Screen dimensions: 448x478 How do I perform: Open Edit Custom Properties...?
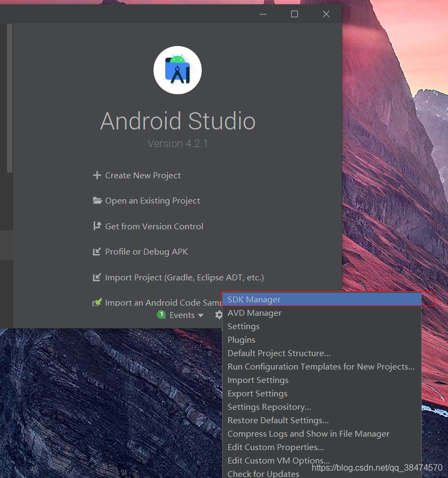[x=322, y=447]
